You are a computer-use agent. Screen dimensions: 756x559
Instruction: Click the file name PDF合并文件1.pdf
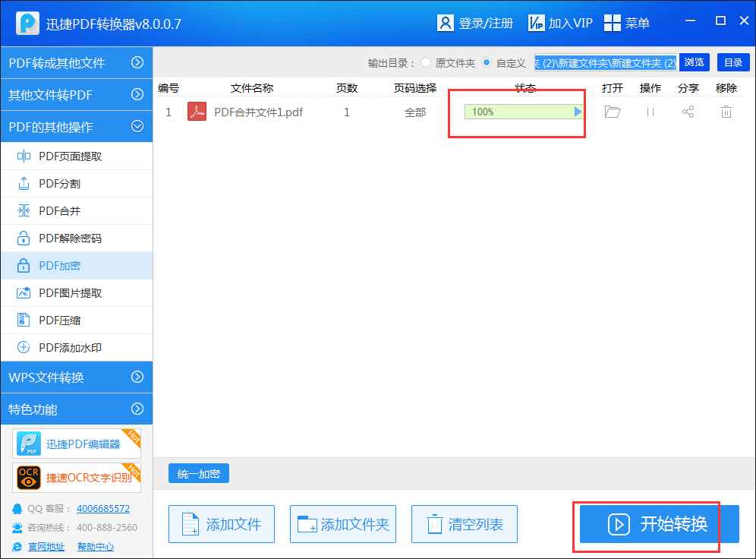(258, 112)
